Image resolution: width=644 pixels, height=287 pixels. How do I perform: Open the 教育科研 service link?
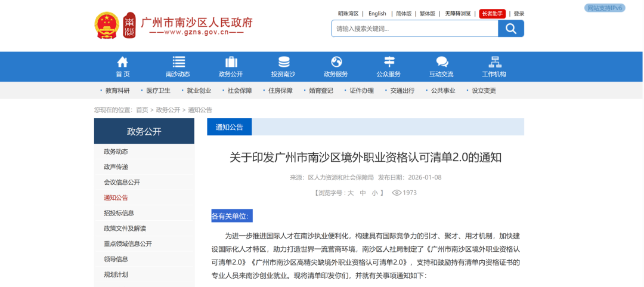tap(117, 91)
